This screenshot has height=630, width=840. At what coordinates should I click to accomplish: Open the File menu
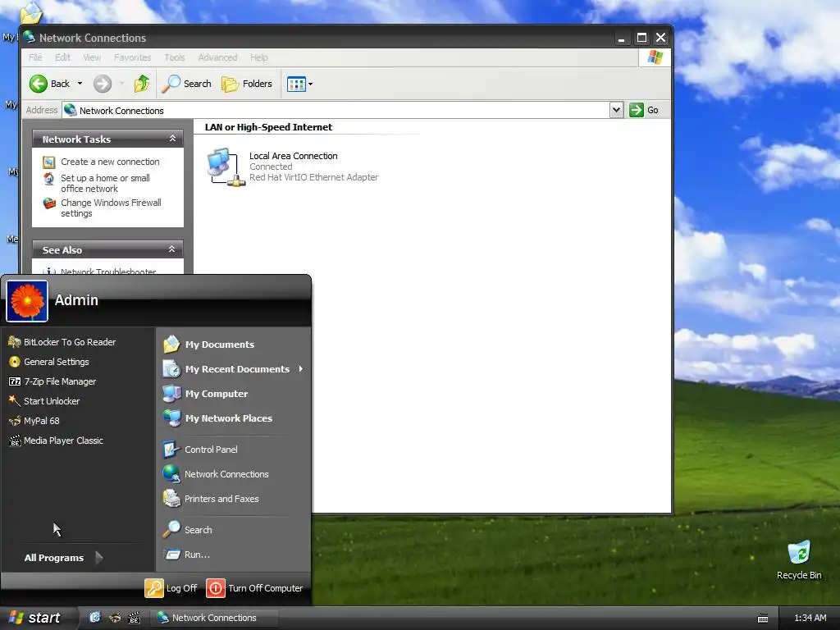[35, 57]
